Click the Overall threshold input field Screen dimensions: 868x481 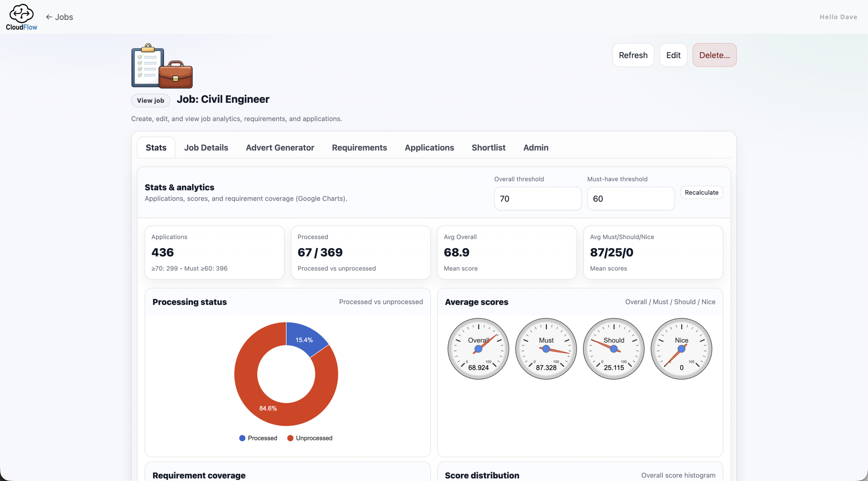(537, 199)
